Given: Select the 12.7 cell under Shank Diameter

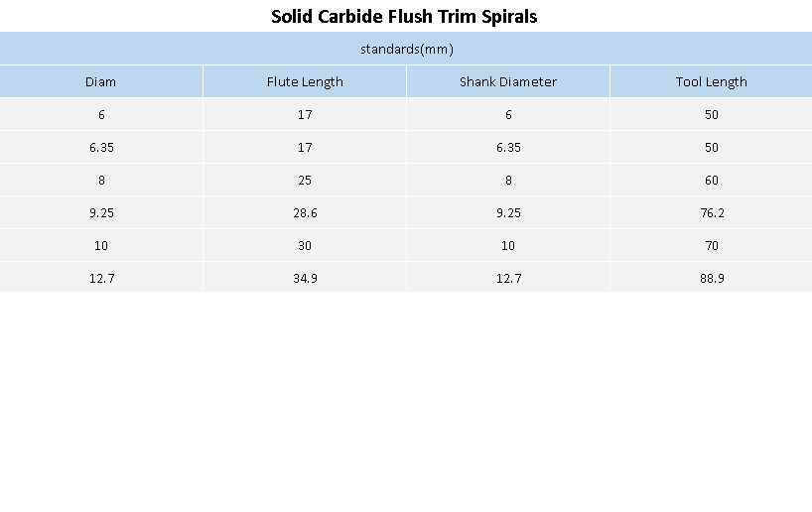Looking at the screenshot, I should click(508, 278).
